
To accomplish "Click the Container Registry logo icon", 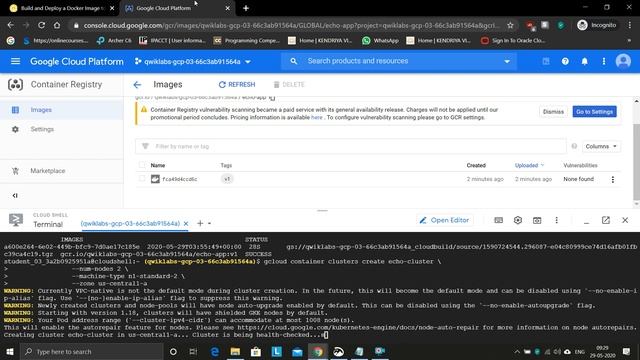I will [x=16, y=84].
